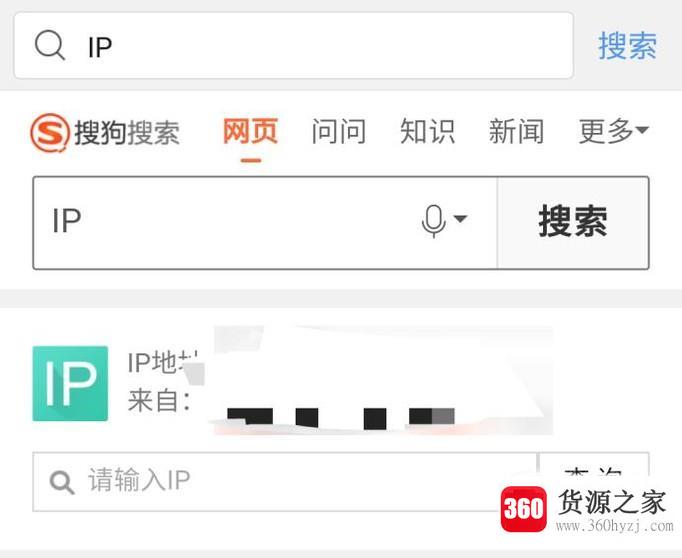Viewport: 682px width, 558px height.
Task: Switch to the 知识 tab
Action: coord(428,131)
